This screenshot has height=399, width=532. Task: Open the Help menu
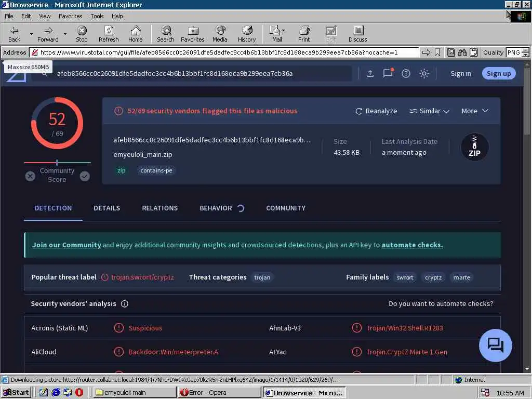point(117,16)
